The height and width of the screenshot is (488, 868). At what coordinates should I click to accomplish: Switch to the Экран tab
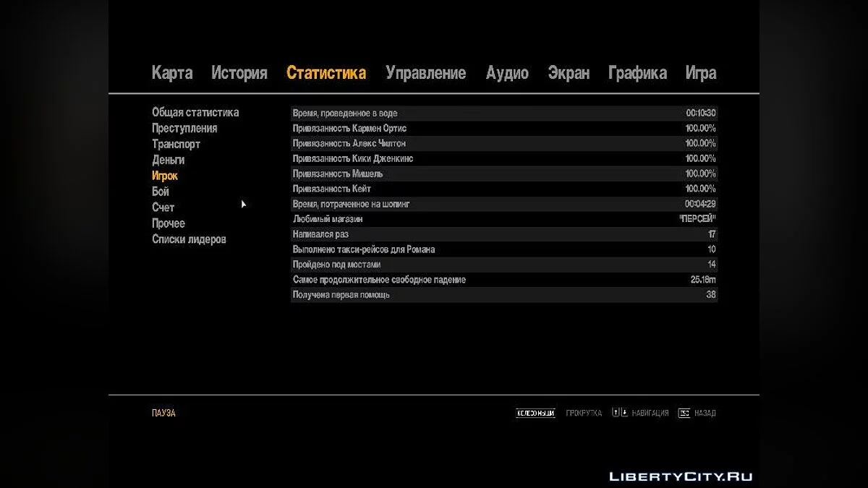569,73
